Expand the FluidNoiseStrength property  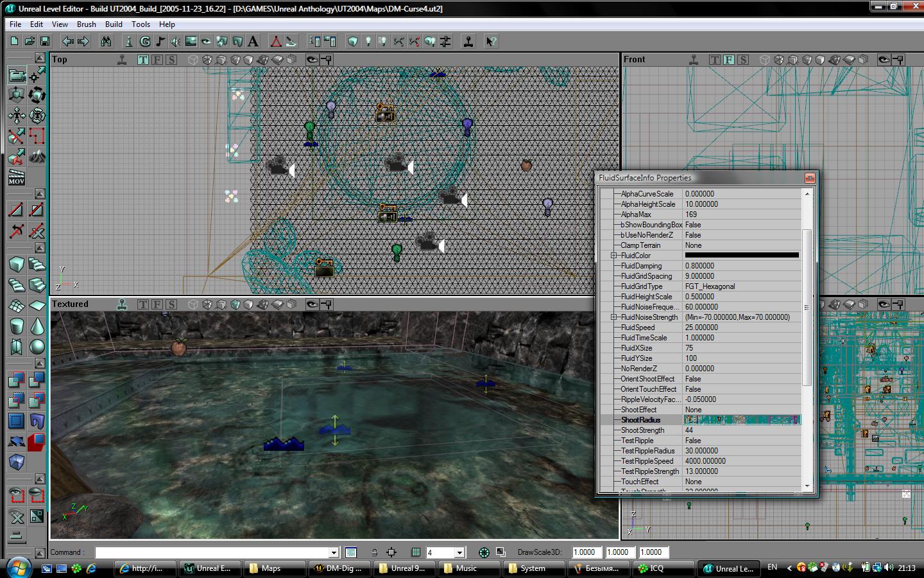click(x=614, y=317)
